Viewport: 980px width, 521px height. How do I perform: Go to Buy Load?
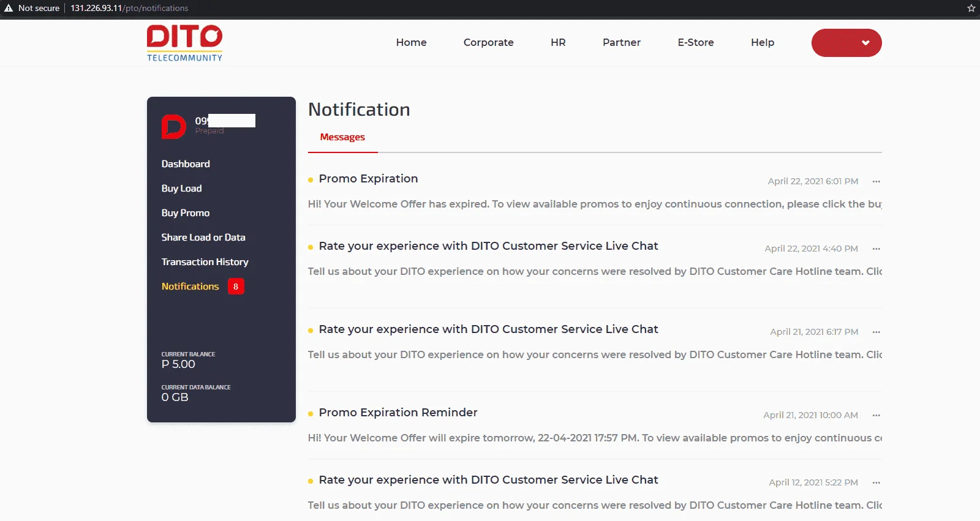coord(181,189)
